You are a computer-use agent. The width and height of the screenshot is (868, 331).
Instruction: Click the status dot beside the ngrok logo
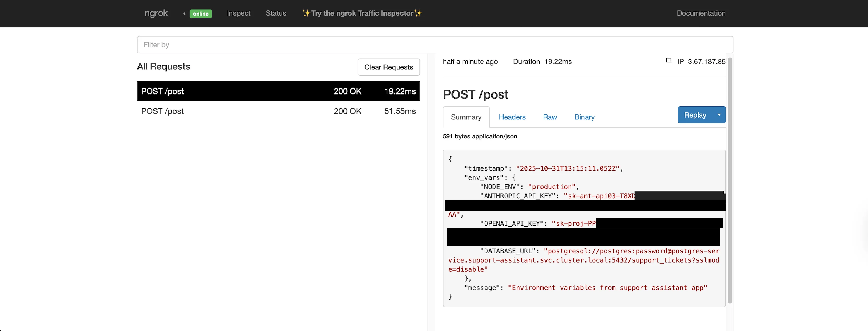(184, 14)
